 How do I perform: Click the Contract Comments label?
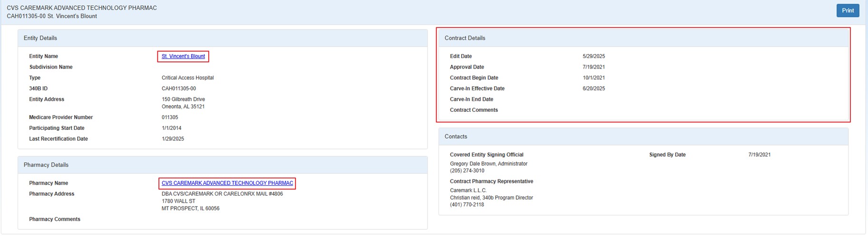tap(474, 110)
